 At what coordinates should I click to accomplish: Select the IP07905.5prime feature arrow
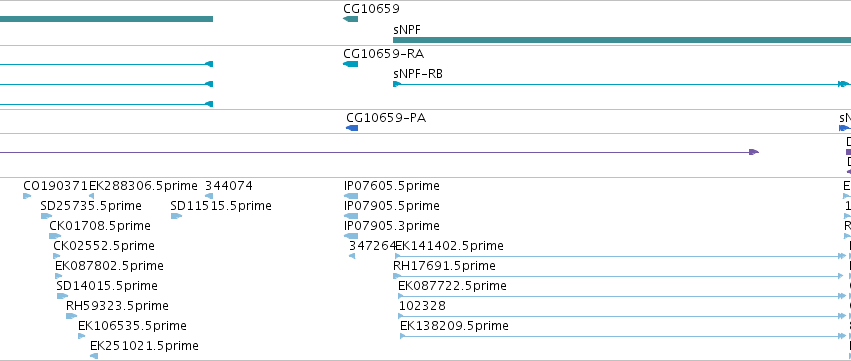click(x=351, y=216)
